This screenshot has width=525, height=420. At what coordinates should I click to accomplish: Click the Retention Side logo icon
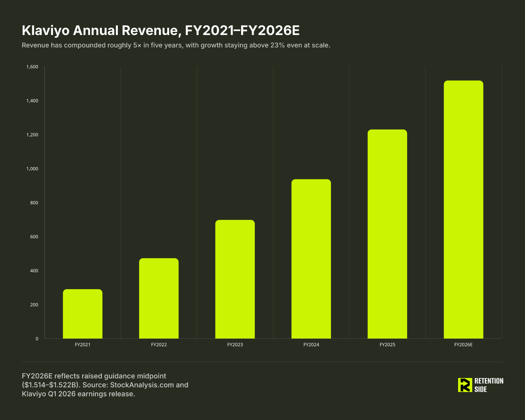pyautogui.click(x=465, y=385)
